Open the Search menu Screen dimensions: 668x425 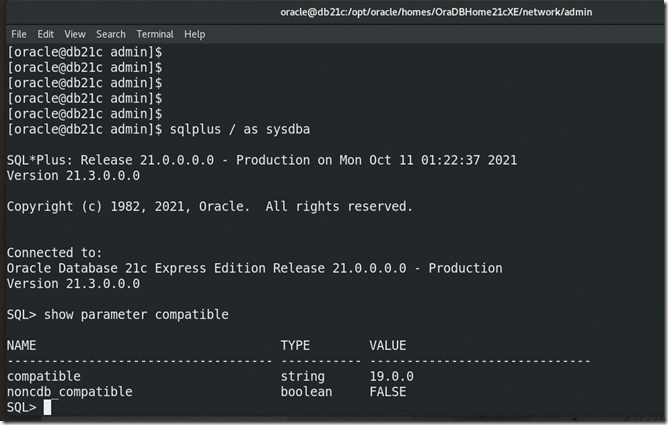pyautogui.click(x=111, y=33)
